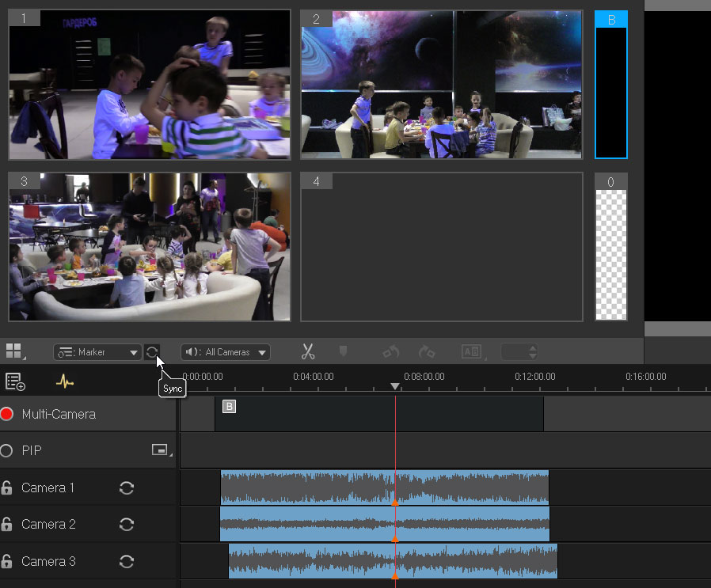Click the Sync button beside Marker dropdown
The width and height of the screenshot is (711, 588).
[x=153, y=352]
